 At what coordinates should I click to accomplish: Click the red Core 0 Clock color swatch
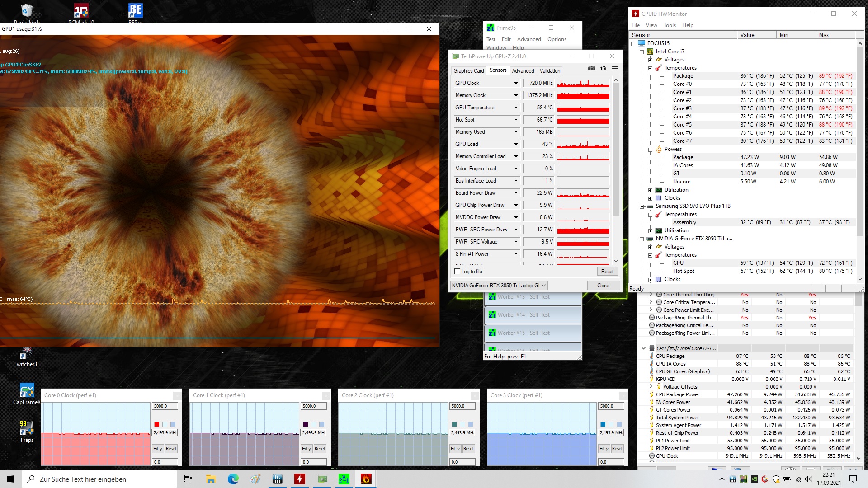(x=157, y=424)
